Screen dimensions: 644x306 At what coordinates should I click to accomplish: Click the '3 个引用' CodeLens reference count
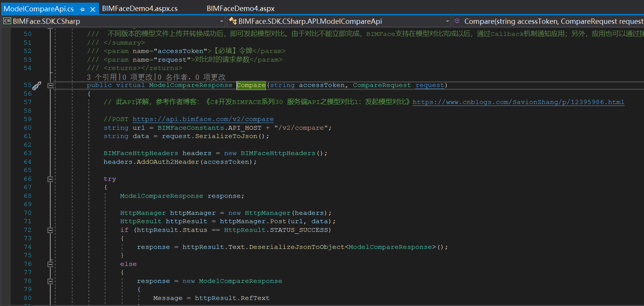click(x=102, y=77)
